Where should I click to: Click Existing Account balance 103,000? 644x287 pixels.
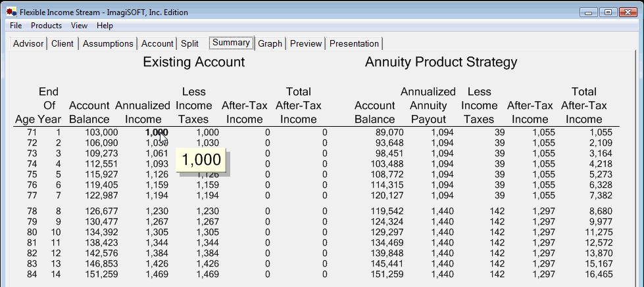(x=101, y=133)
